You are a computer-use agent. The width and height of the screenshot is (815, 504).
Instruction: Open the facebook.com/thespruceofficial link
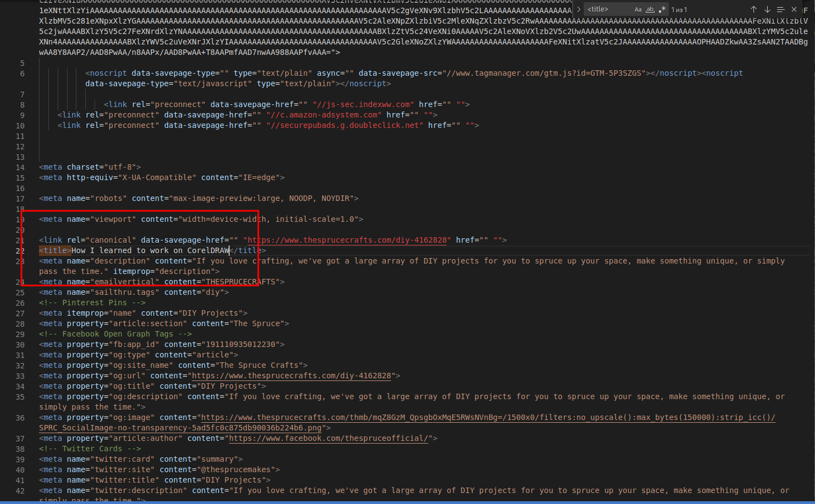(x=328, y=439)
